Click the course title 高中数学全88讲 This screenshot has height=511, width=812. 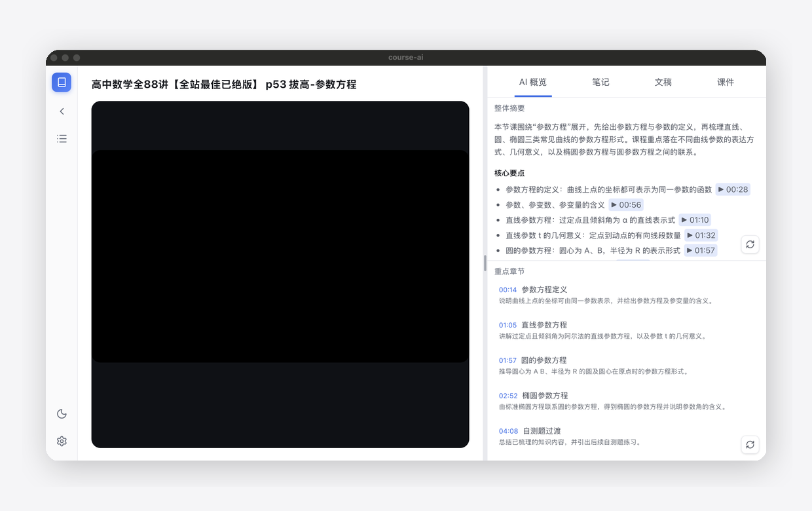point(224,85)
